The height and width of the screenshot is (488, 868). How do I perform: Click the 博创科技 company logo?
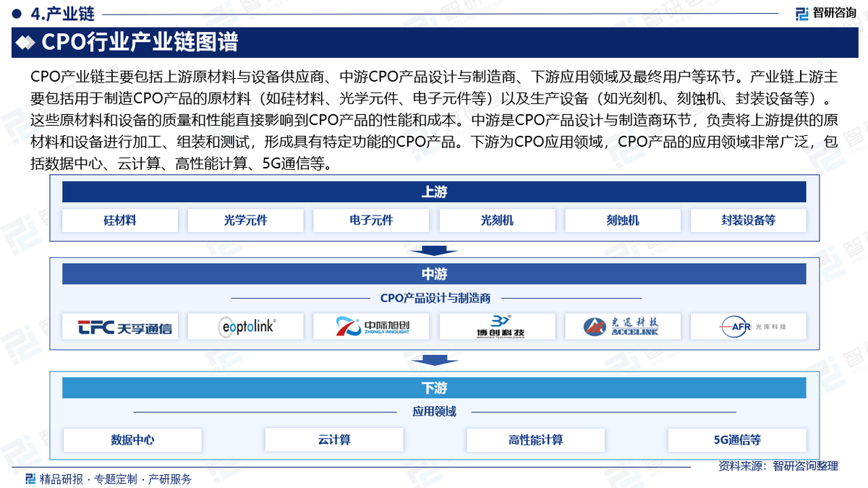click(498, 326)
